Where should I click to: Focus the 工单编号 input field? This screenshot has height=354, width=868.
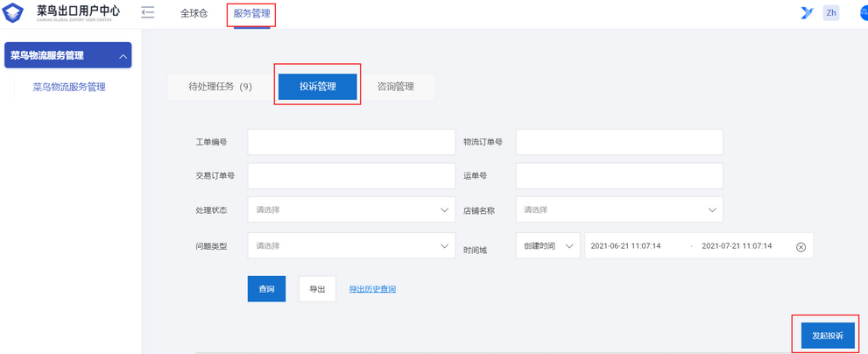point(351,142)
